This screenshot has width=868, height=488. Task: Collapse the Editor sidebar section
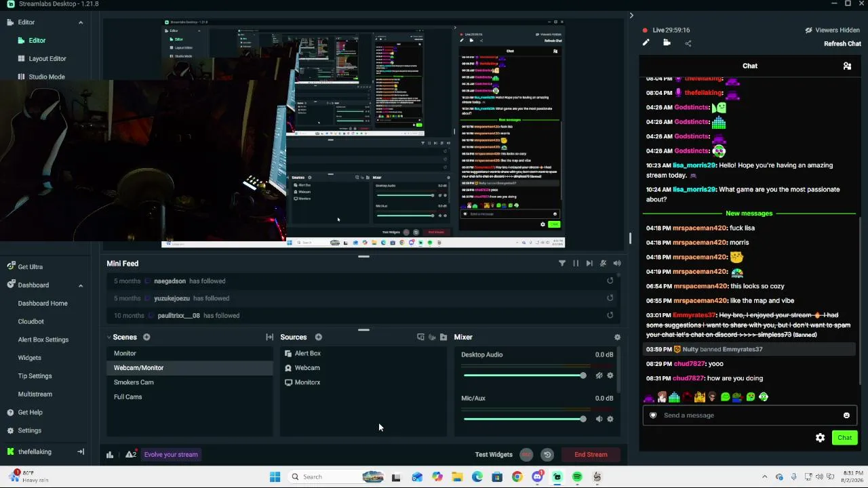(x=81, y=22)
